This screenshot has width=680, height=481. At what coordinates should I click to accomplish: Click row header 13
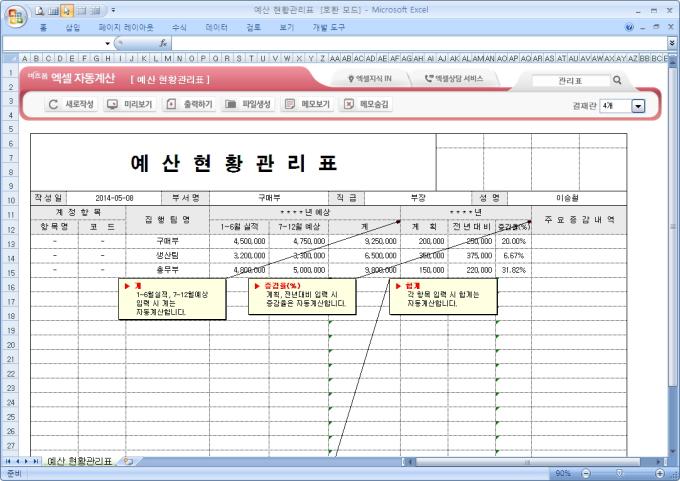point(11,244)
